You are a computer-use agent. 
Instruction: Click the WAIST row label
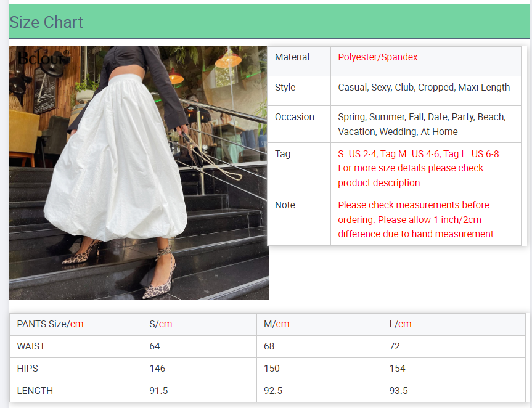(x=31, y=346)
